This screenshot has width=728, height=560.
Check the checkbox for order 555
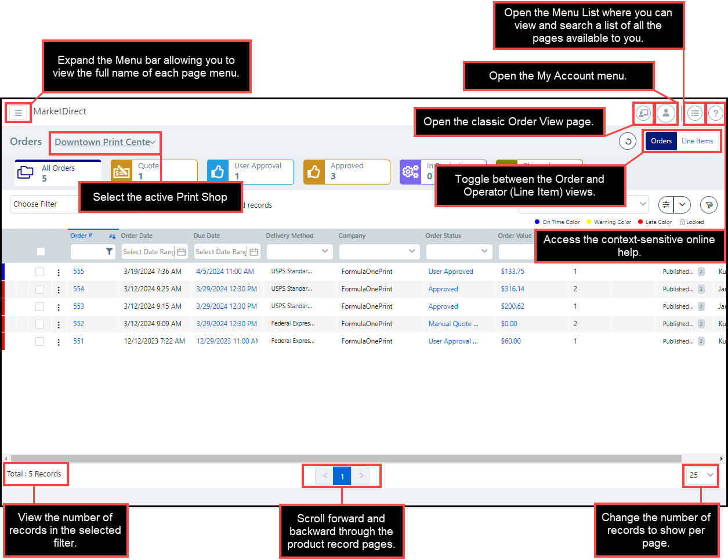pos(39,272)
